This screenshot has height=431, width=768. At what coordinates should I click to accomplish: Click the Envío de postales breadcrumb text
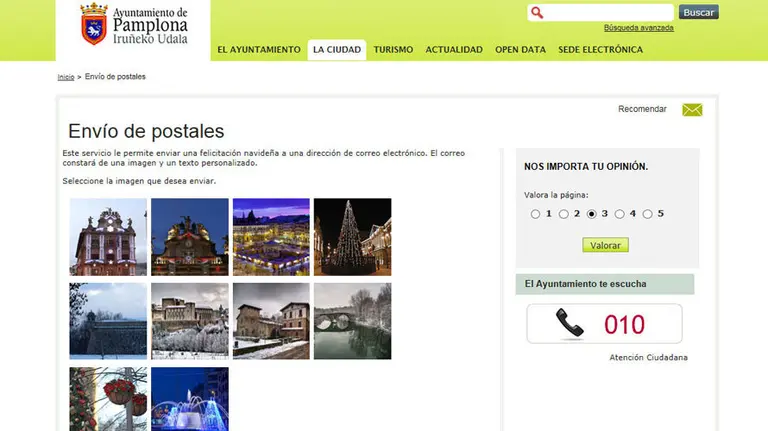coord(115,76)
